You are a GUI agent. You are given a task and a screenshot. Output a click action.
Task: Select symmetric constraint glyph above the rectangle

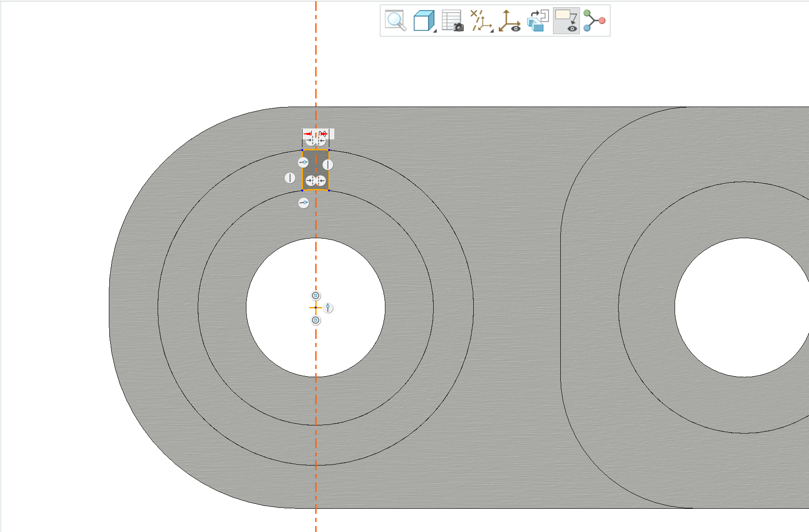pyautogui.click(x=316, y=141)
